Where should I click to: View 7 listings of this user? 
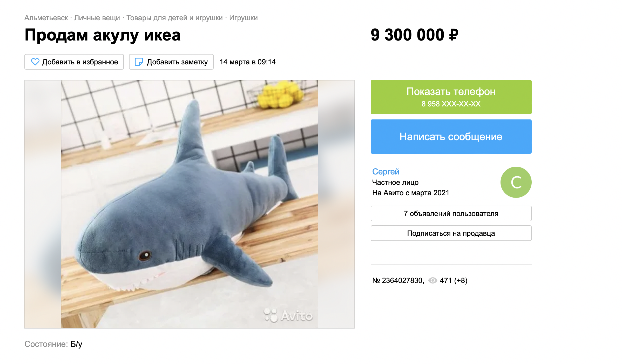(451, 213)
